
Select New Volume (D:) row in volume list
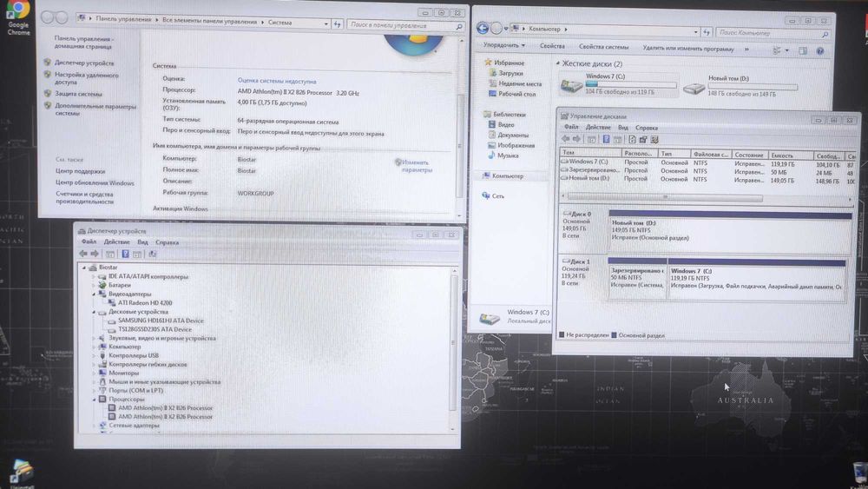(x=707, y=179)
